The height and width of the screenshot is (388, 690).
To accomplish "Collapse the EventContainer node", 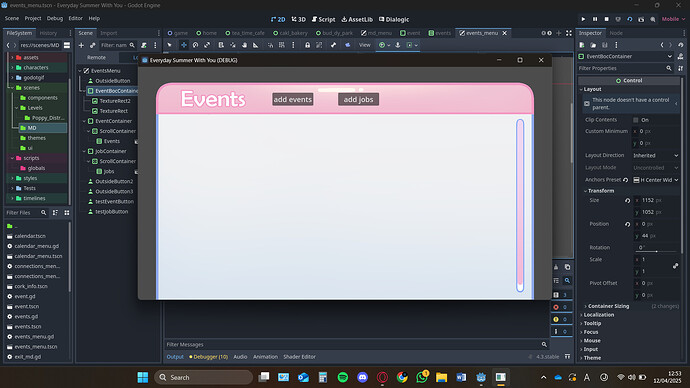I will [x=84, y=121].
